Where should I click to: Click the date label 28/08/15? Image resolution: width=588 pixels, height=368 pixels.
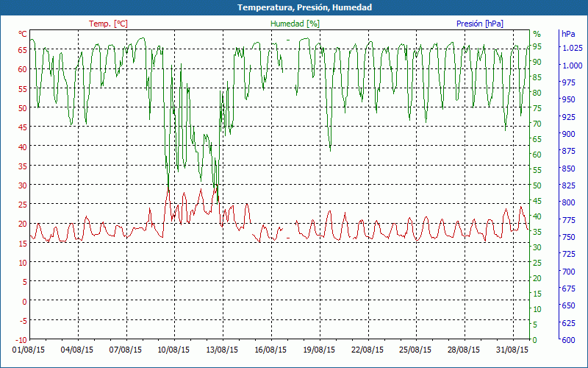pyautogui.click(x=464, y=350)
